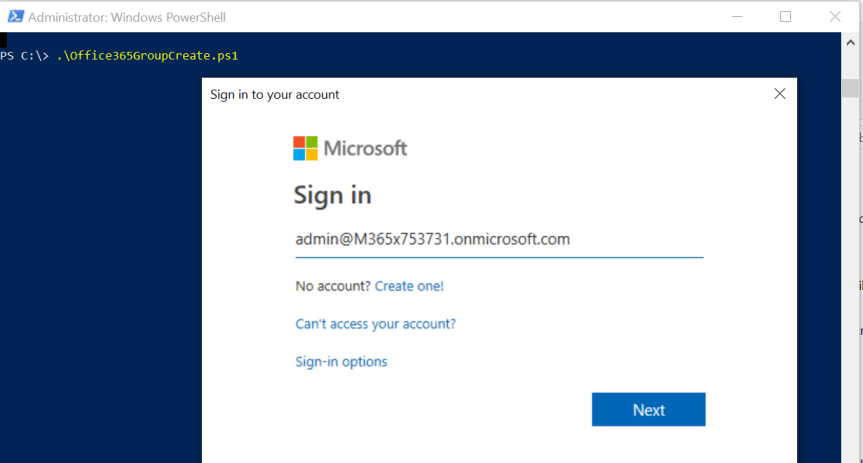Maximize the PowerShell window
863x463 pixels.
pyautogui.click(x=785, y=16)
